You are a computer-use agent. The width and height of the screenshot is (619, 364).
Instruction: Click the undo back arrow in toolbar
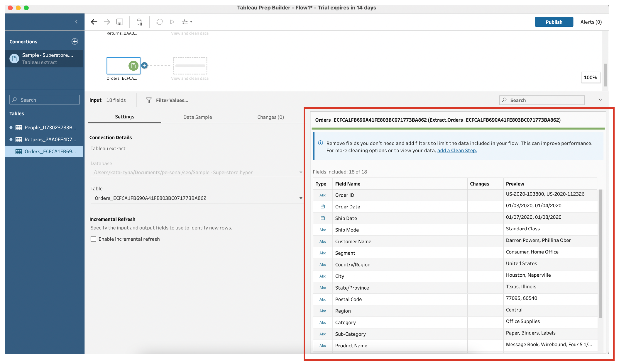coord(94,22)
